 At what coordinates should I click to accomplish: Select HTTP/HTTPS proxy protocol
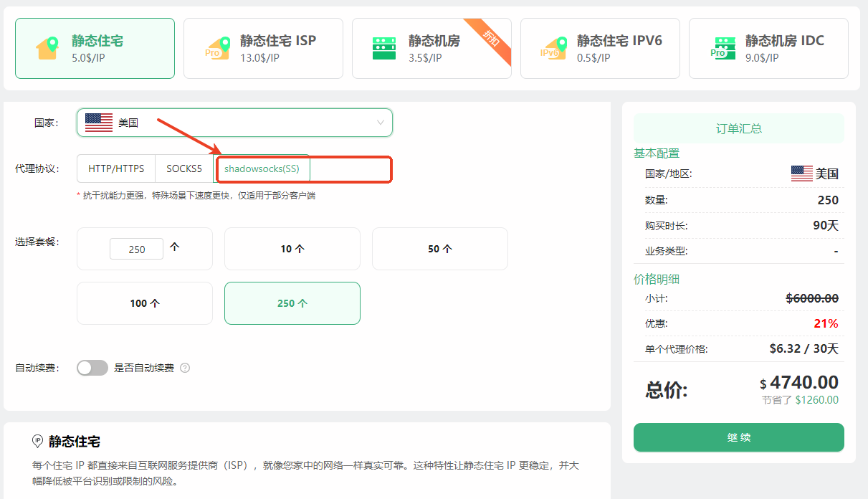[x=116, y=169]
